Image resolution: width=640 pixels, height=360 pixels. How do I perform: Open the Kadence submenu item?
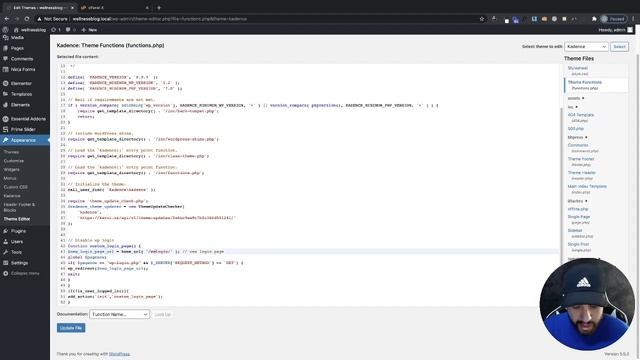[12, 196]
